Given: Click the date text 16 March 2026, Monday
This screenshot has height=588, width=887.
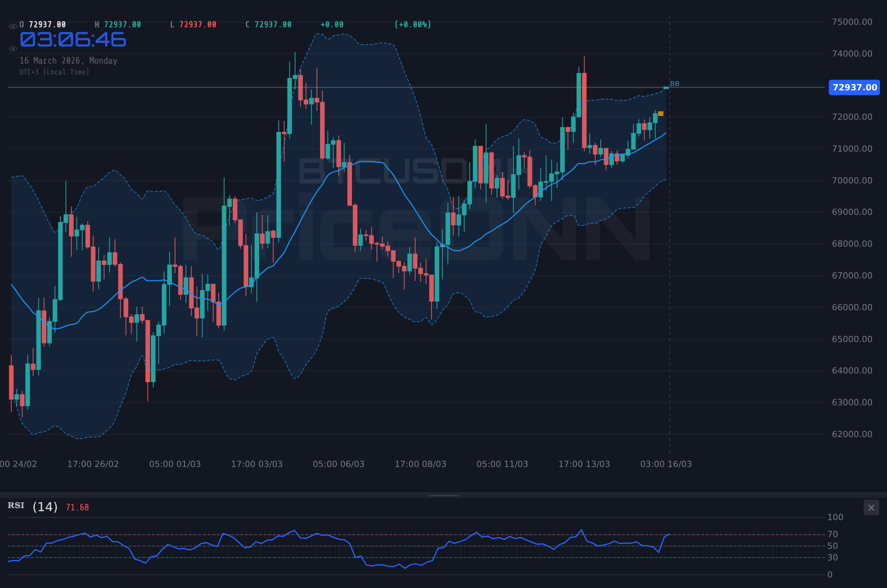Looking at the screenshot, I should coord(68,61).
